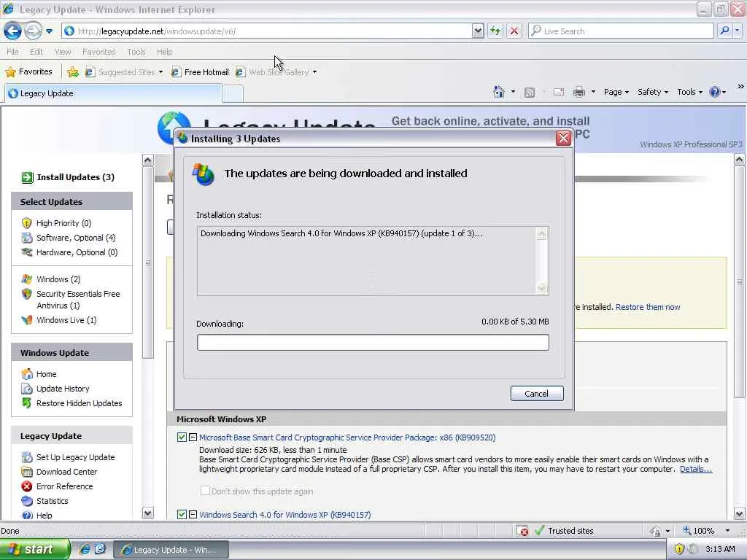Click the Restore them now link

[648, 307]
